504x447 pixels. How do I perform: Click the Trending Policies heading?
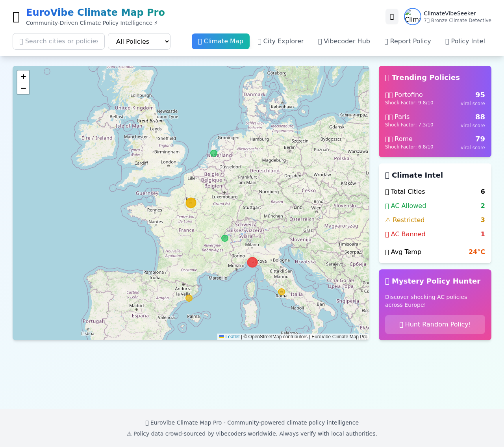pyautogui.click(x=422, y=78)
